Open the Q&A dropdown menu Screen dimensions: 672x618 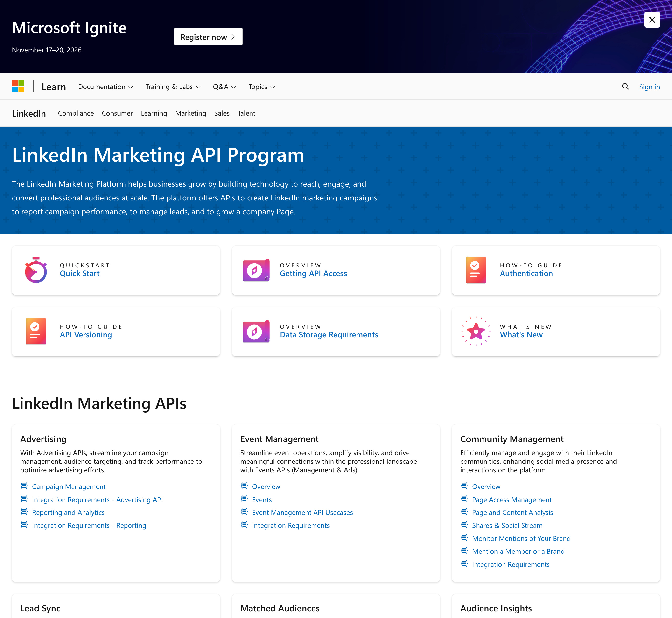point(225,87)
